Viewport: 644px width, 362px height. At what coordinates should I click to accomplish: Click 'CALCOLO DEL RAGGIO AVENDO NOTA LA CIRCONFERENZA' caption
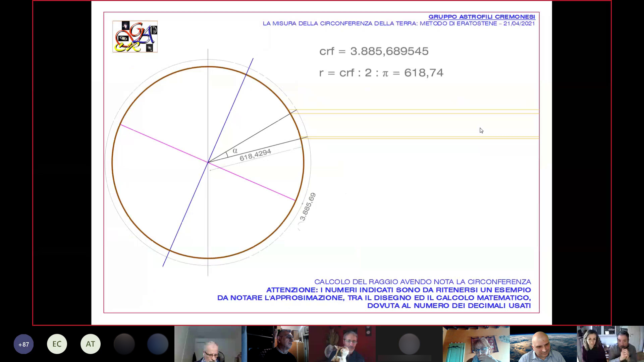[x=423, y=282]
